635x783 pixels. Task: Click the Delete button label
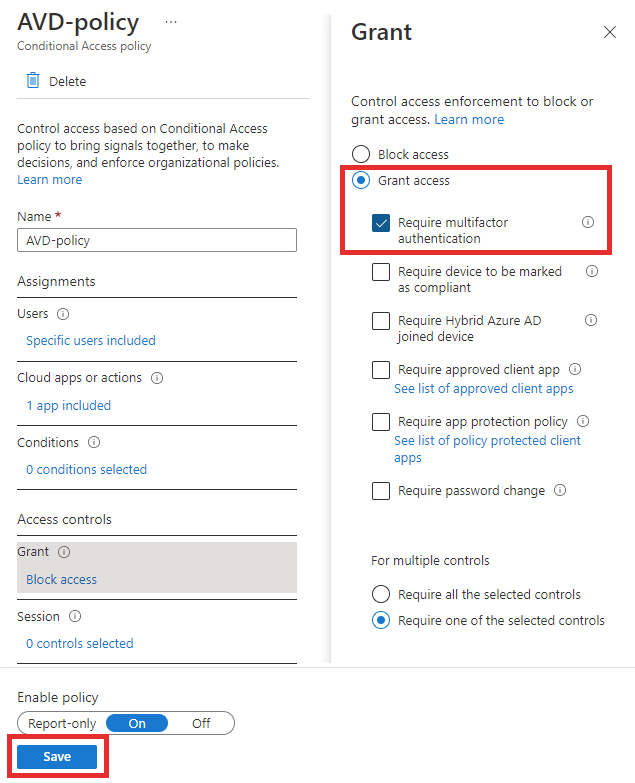[67, 81]
